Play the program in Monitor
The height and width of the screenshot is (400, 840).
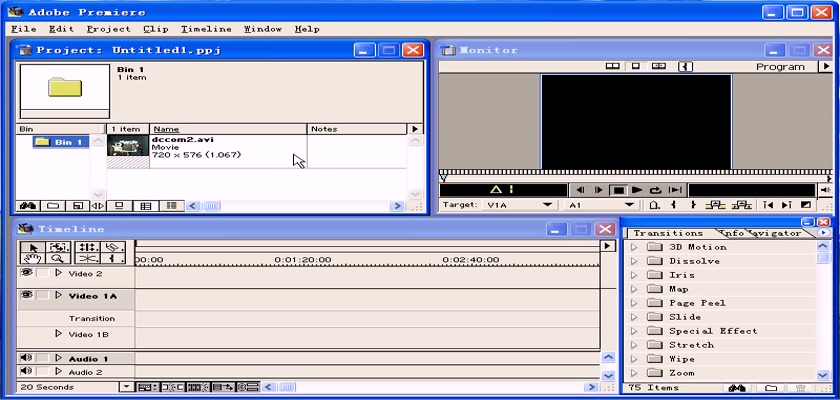point(637,190)
